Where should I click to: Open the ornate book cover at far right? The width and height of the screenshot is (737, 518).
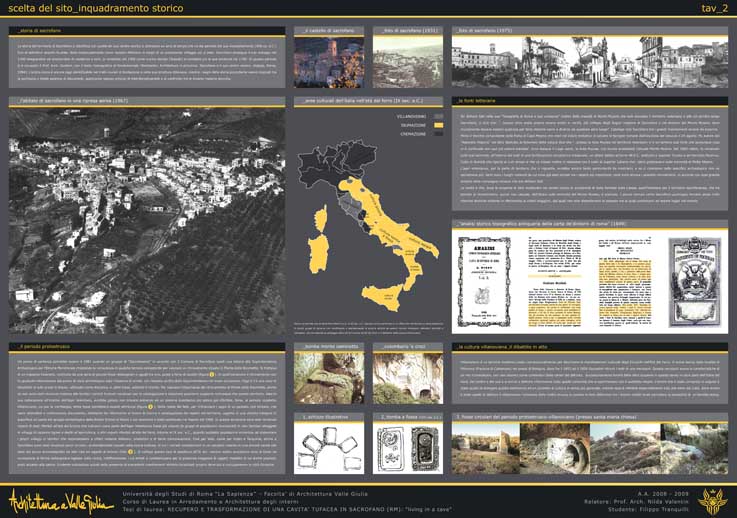pyautogui.click(x=695, y=282)
